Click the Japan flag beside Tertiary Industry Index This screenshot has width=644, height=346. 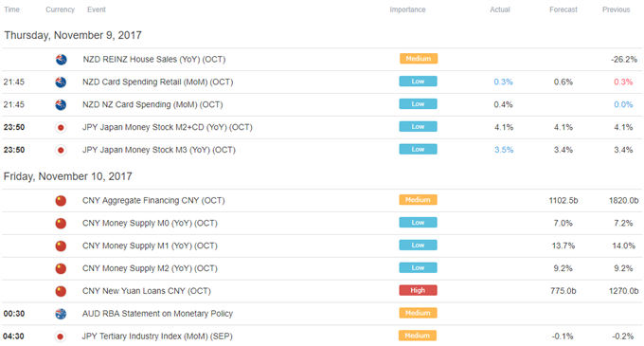(x=61, y=337)
